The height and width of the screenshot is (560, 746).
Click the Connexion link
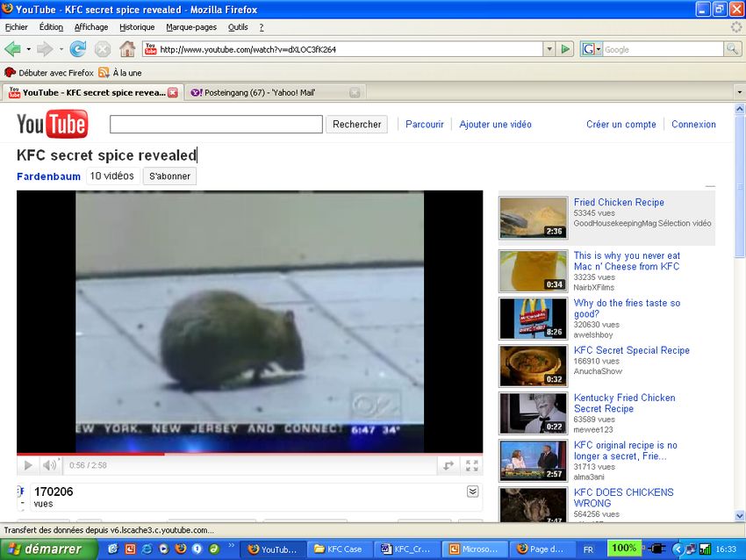click(x=693, y=124)
